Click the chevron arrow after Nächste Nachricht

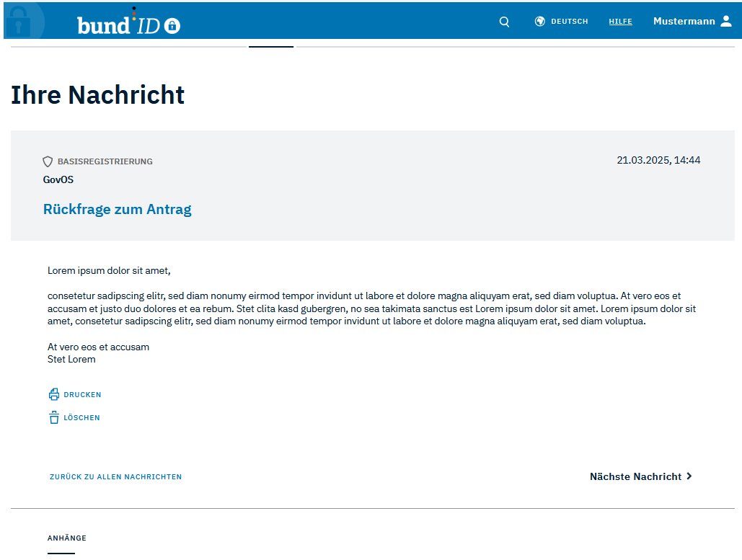(x=689, y=476)
